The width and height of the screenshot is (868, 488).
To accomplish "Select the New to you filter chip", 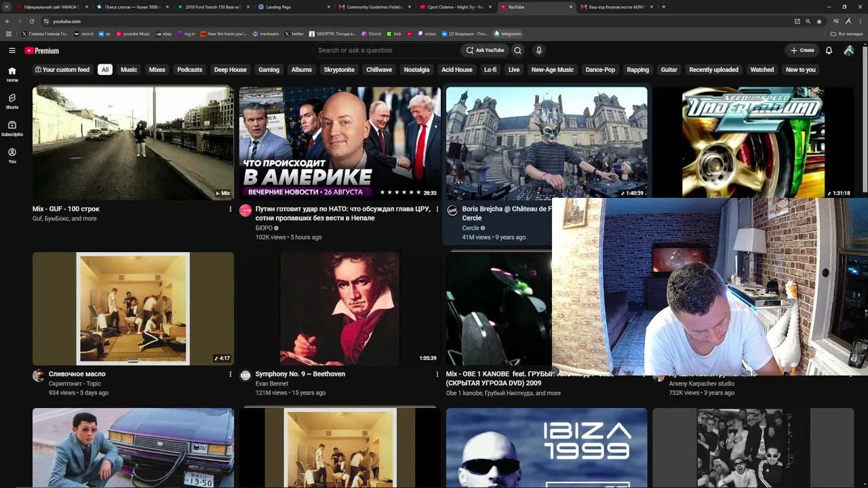I will coord(801,70).
